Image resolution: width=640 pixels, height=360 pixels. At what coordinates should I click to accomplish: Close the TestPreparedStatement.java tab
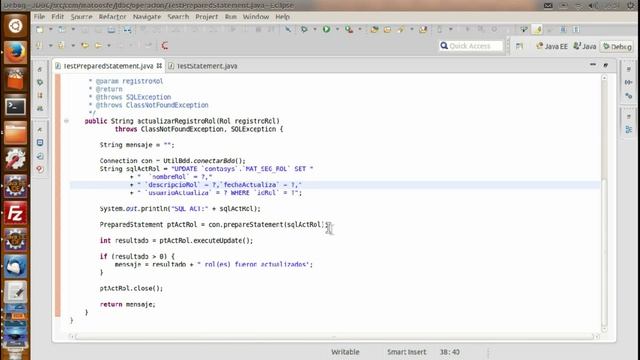coord(159,65)
